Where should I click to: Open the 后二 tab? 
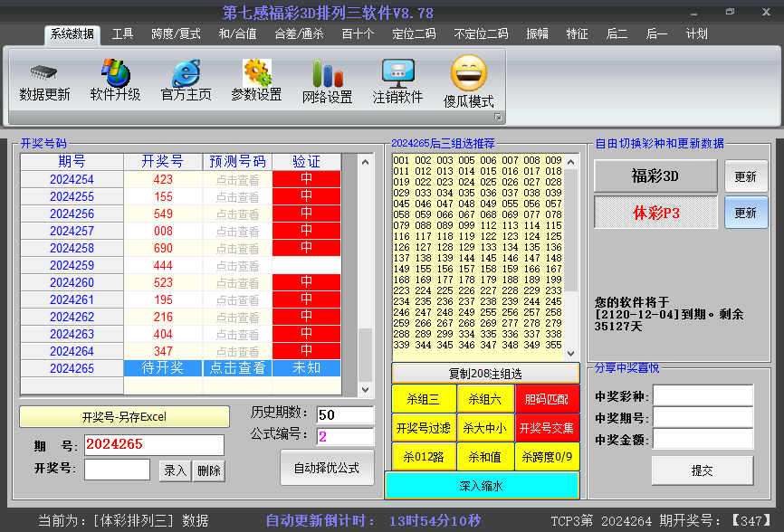tap(617, 34)
